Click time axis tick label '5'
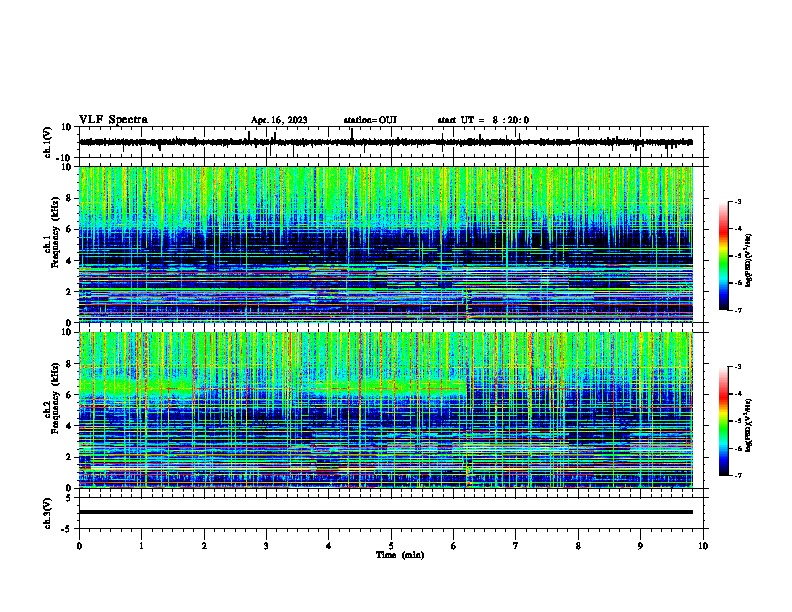This screenshot has width=792, height=612. point(391,546)
